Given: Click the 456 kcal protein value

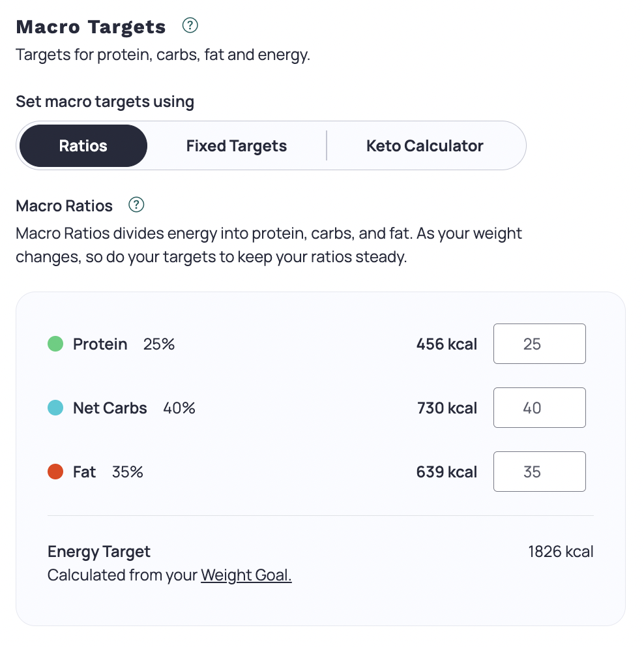Looking at the screenshot, I should click(446, 344).
